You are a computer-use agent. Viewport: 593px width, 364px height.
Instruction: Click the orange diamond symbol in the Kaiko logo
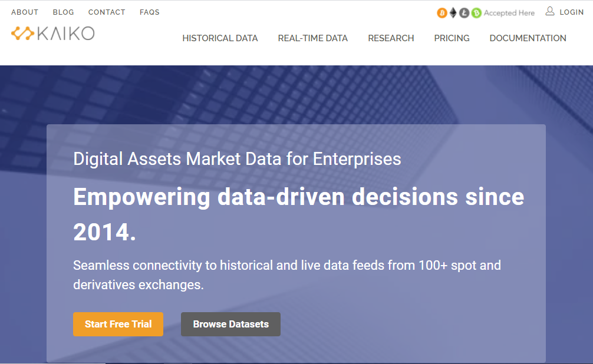click(x=22, y=34)
